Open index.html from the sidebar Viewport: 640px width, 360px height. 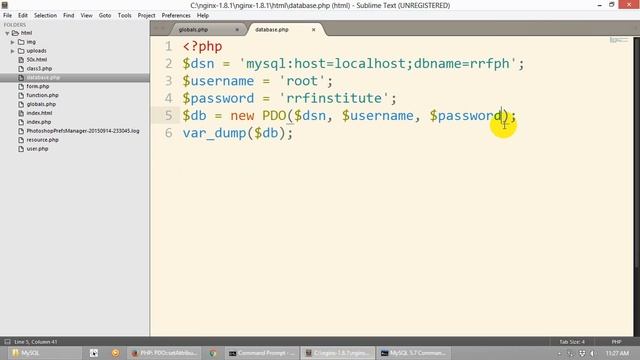[39, 113]
